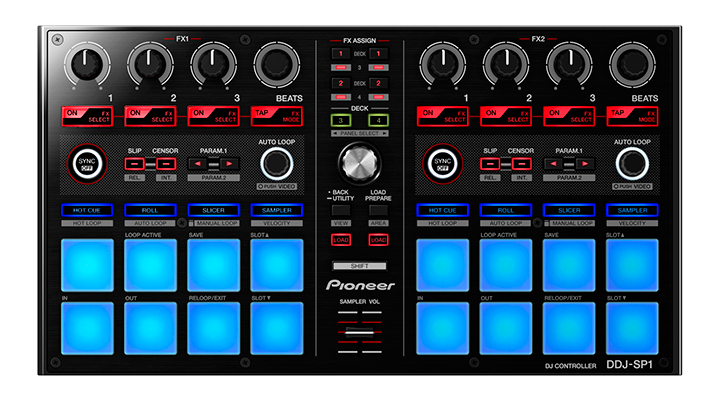Hit right deck pad labeled RELOOP/EXIT
720x400 pixels.
(569, 328)
